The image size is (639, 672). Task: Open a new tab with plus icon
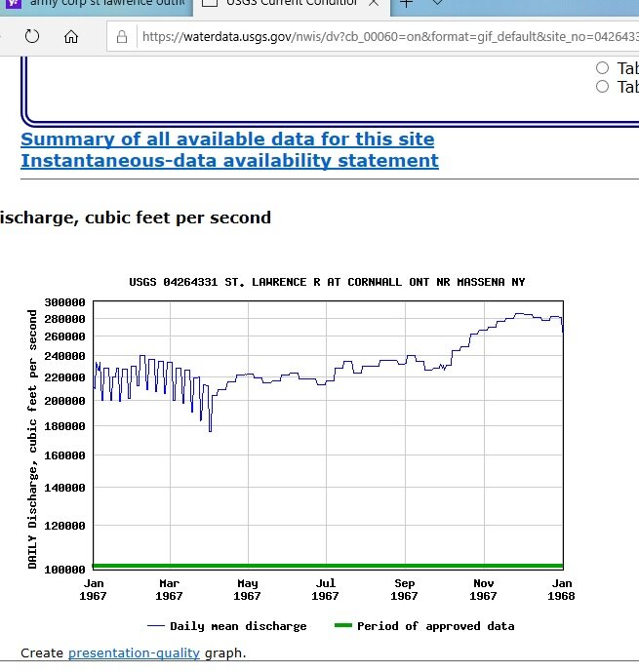point(407,3)
